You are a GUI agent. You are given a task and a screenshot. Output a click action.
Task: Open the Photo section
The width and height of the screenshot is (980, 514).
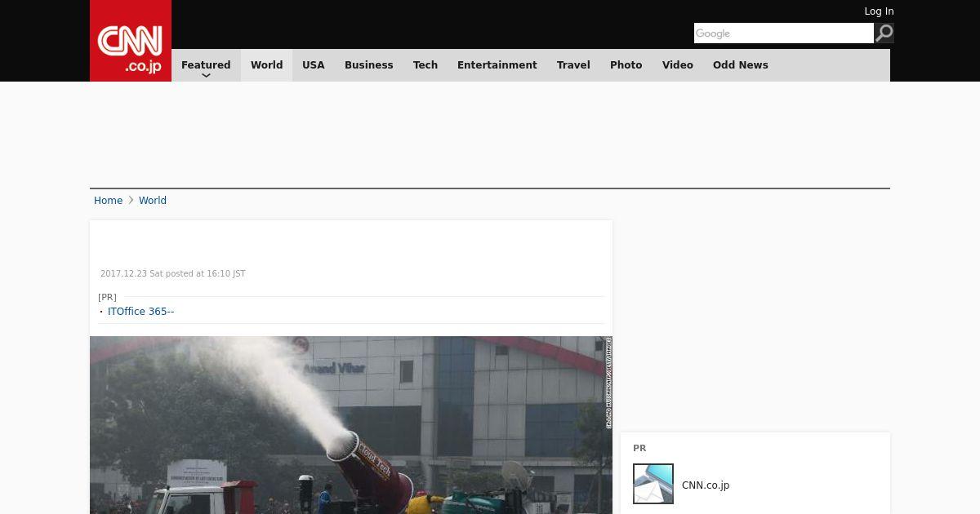pos(626,65)
